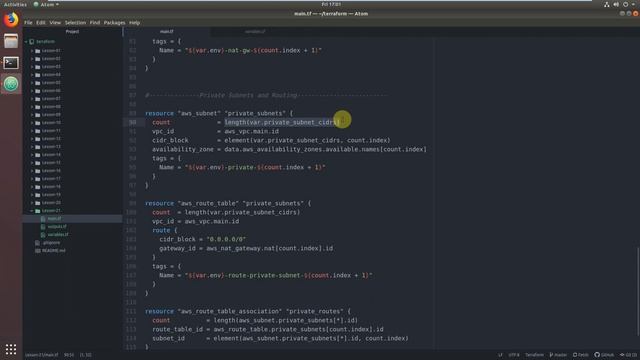Open Firefox from the Ubuntu dock
Screen dimensions: 640x360
(x=11, y=20)
